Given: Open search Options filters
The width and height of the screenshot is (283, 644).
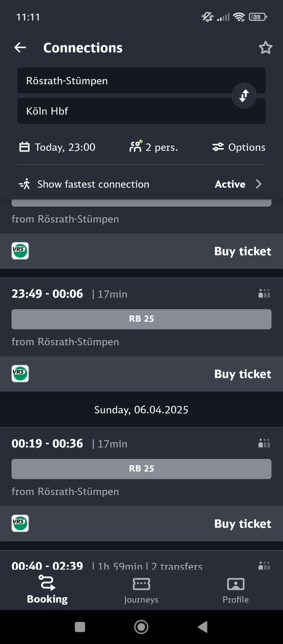Looking at the screenshot, I should click(x=239, y=147).
